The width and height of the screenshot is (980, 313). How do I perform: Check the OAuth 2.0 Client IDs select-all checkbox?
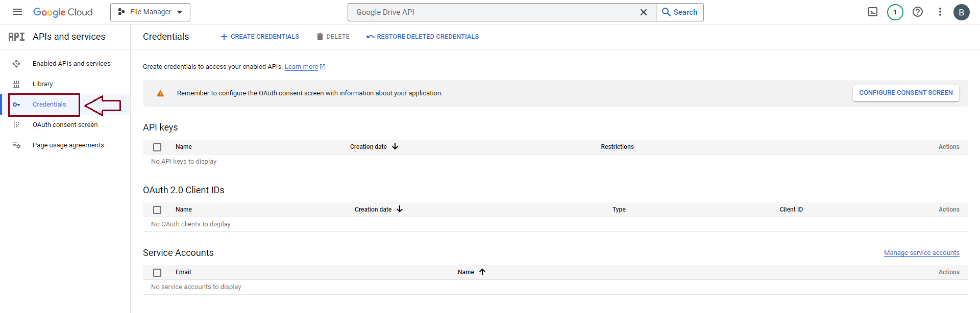pyautogui.click(x=157, y=210)
